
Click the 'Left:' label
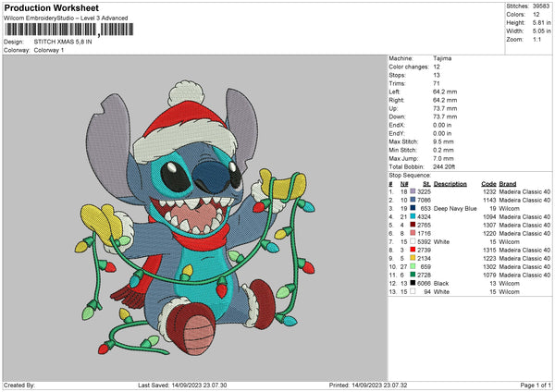click(x=395, y=92)
